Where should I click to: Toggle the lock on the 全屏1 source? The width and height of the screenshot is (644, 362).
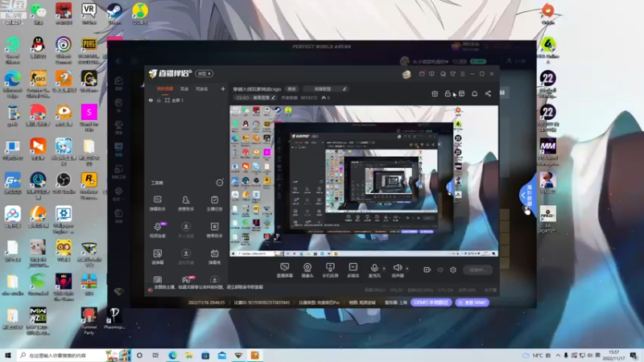point(159,100)
